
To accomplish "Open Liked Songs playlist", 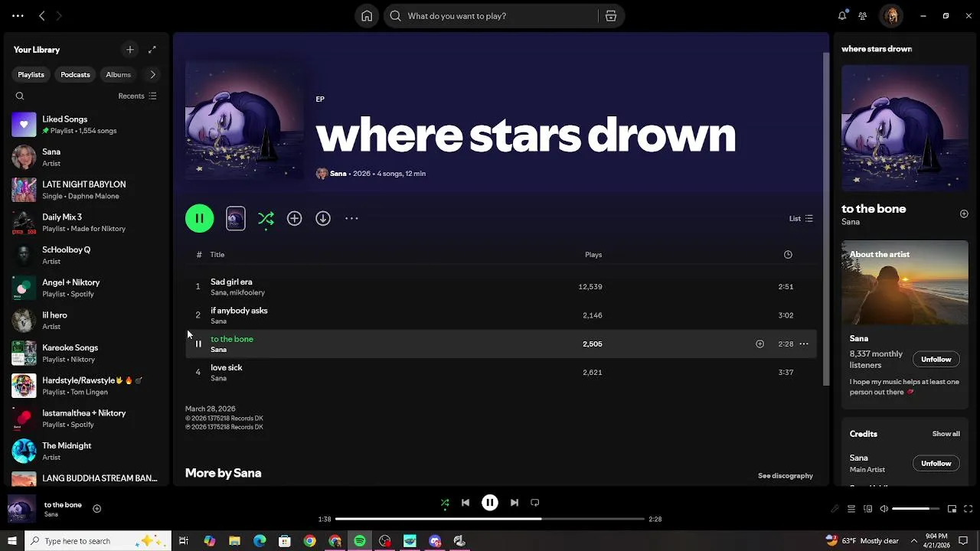I will 86,125.
